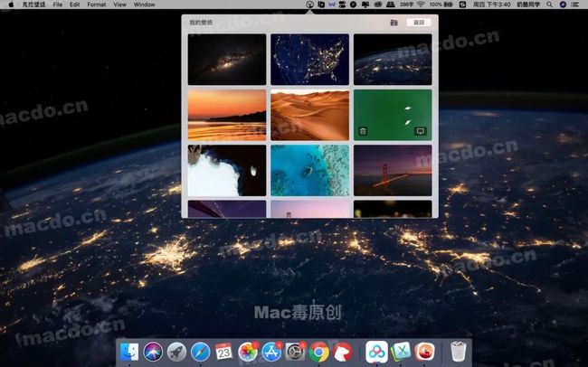Open the 克拉壁纸 app menu
The width and height of the screenshot is (588, 367).
[33, 5]
